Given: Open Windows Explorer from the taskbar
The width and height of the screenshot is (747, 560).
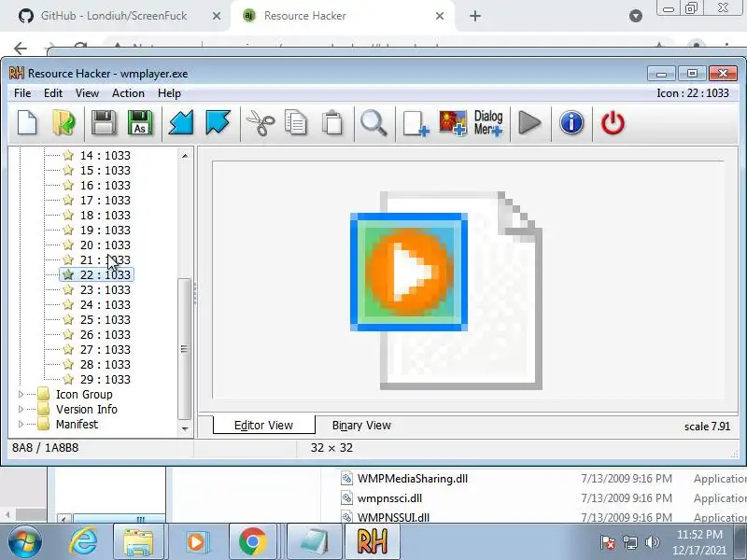Looking at the screenshot, I should [138, 541].
